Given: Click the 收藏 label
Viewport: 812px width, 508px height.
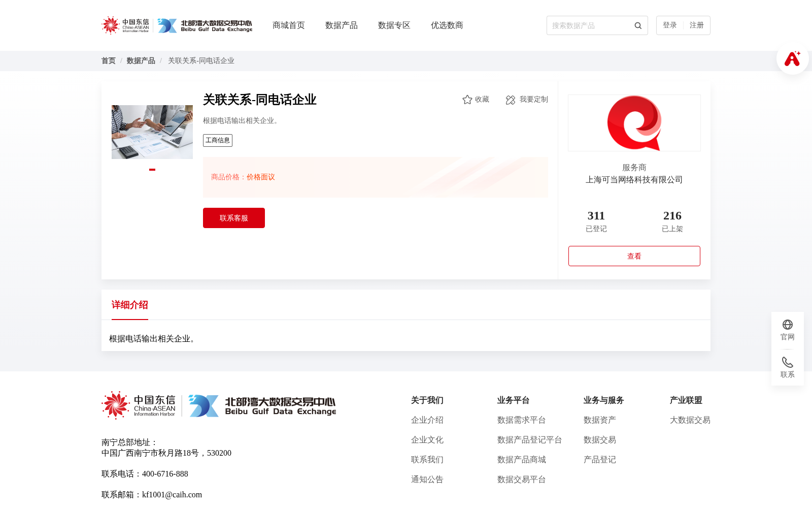Looking at the screenshot, I should click(x=482, y=100).
